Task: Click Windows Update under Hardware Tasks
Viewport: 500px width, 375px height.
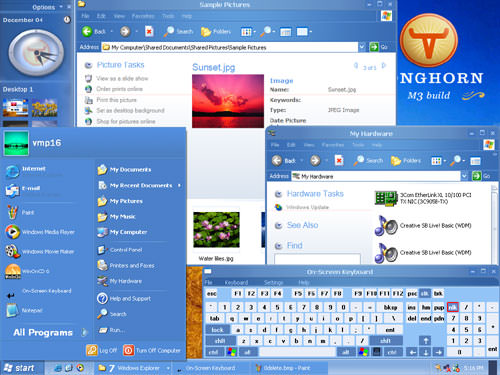Action: point(302,207)
